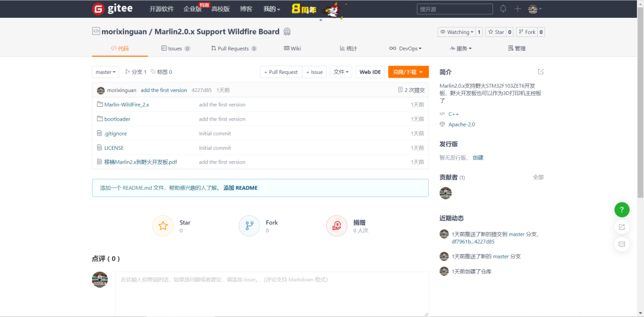Open the Issues tab
Image resolution: width=644 pixels, height=317 pixels.
176,48
